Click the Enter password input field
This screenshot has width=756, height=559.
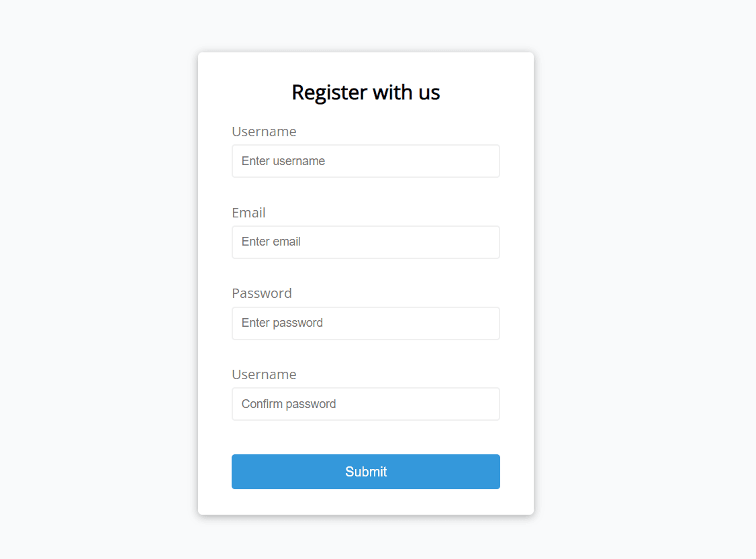click(x=366, y=323)
